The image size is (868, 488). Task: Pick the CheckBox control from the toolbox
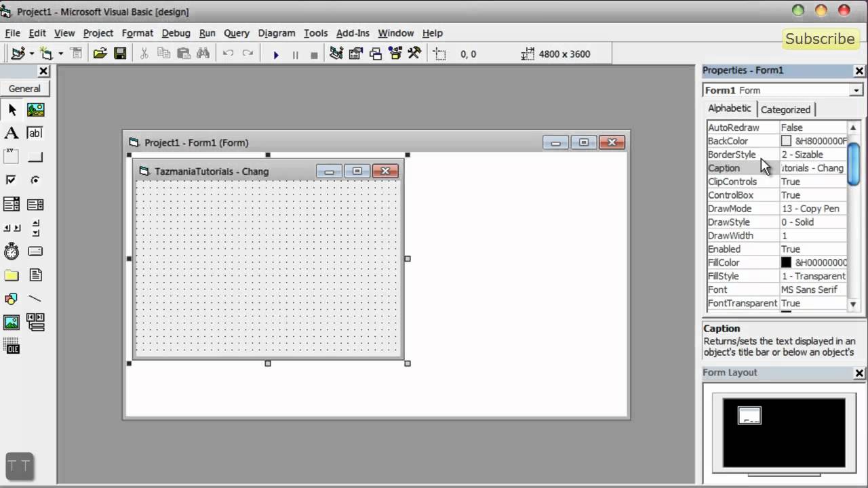[11, 180]
